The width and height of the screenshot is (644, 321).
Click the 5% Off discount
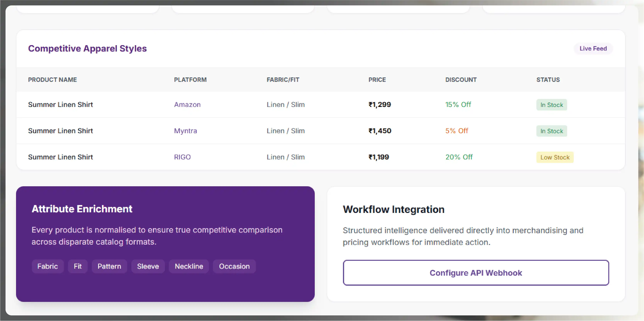coord(456,131)
